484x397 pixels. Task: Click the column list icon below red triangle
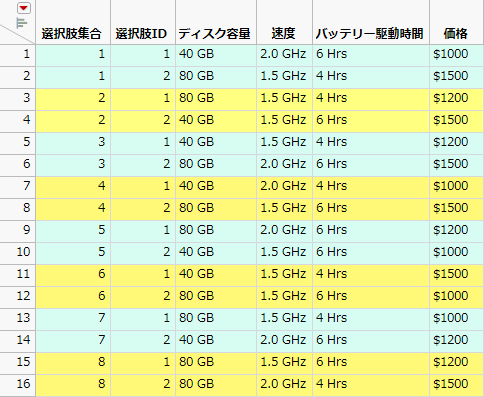pos(21,23)
